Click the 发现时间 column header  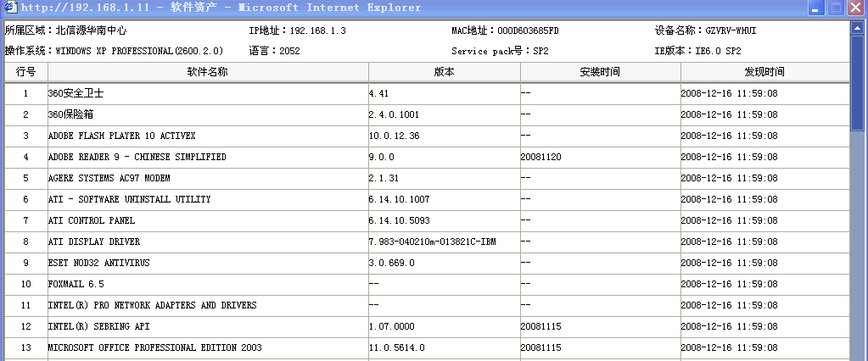pyautogui.click(x=764, y=72)
